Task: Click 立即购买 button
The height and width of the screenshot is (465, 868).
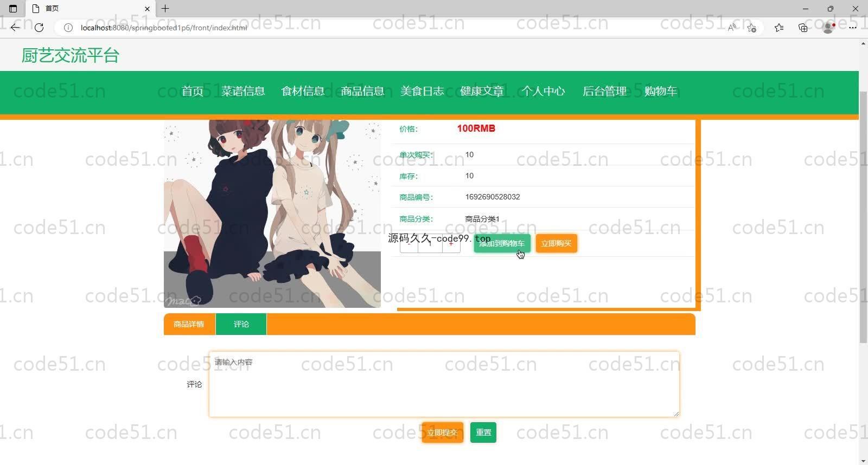Action: 556,243
